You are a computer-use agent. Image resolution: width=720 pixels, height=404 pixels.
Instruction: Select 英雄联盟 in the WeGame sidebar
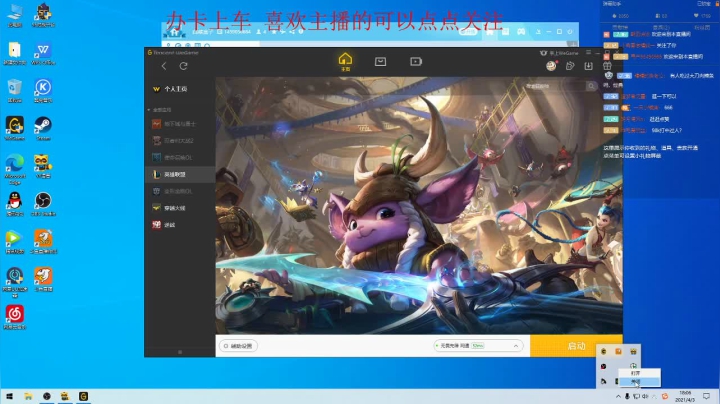[180, 174]
